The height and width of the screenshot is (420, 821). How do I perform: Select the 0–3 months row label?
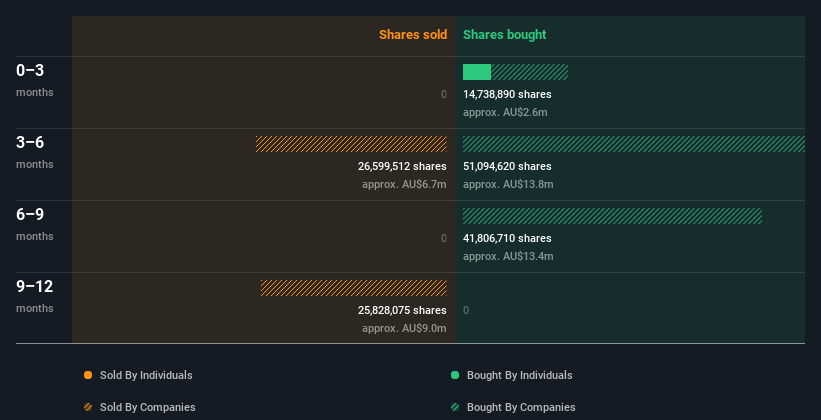(35, 80)
